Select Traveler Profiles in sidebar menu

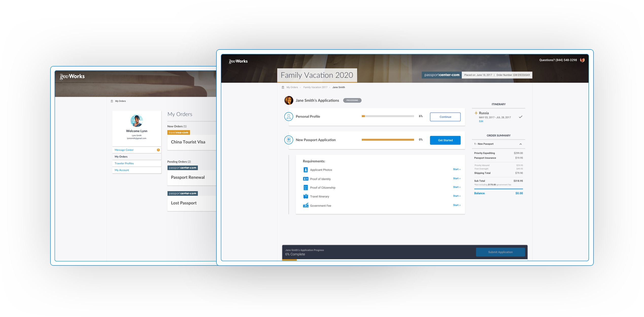coord(124,163)
